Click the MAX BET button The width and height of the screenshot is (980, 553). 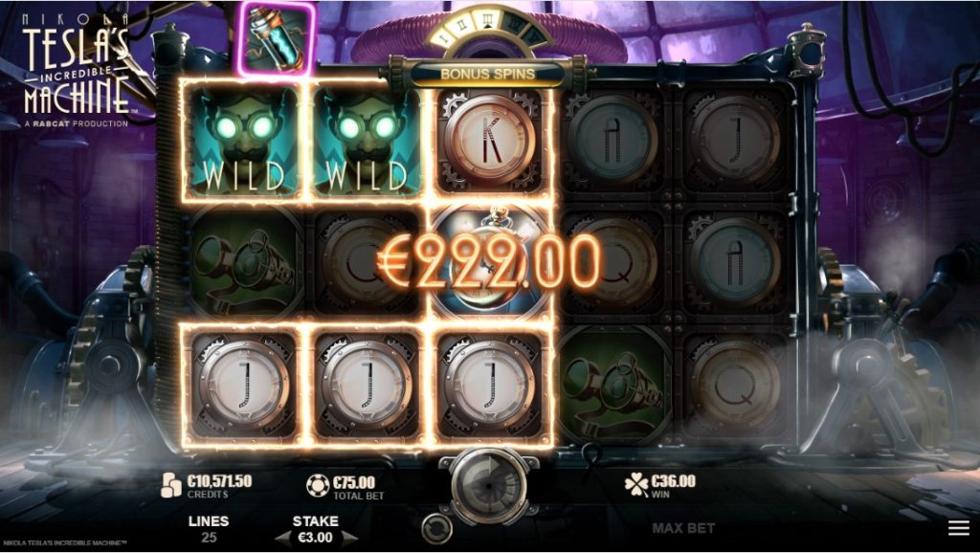(683, 529)
